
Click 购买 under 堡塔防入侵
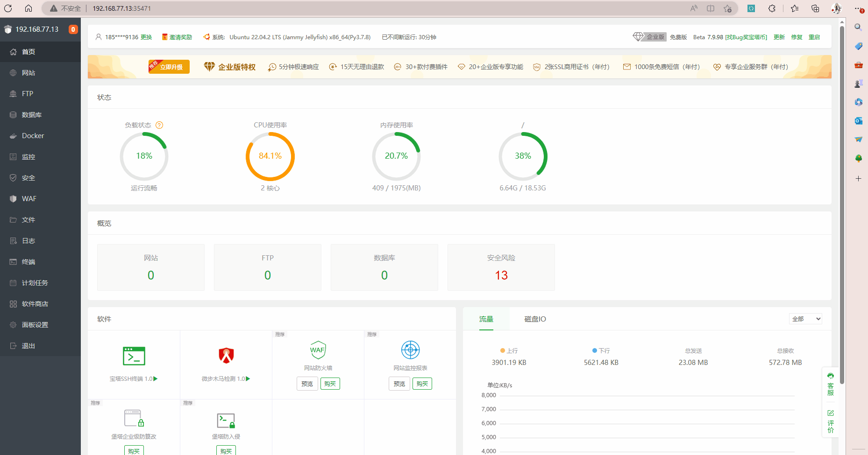226,451
